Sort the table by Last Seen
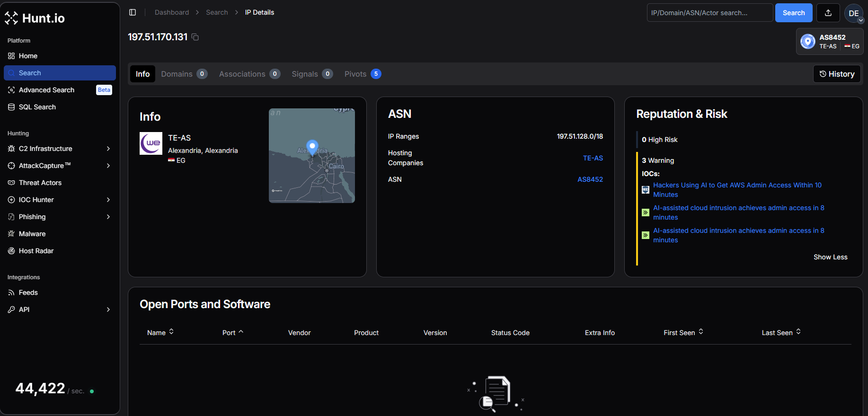The height and width of the screenshot is (416, 868). click(x=781, y=333)
